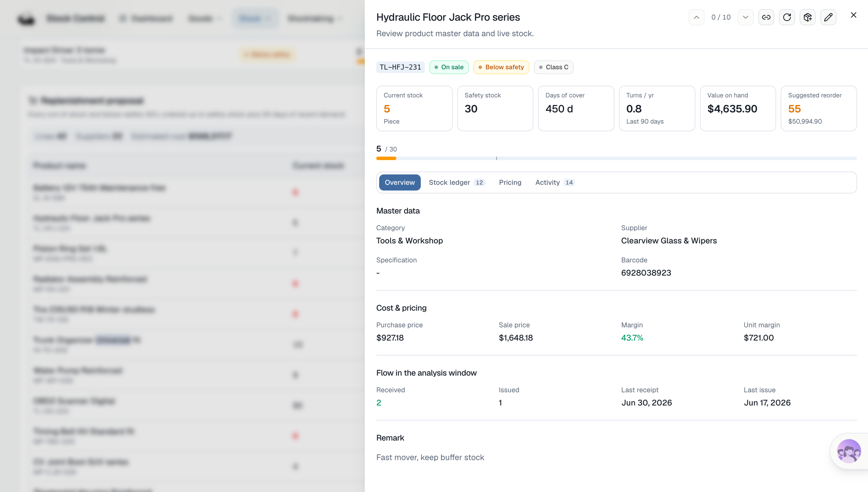Open the Activity tab
Image resolution: width=868 pixels, height=492 pixels.
pos(555,182)
